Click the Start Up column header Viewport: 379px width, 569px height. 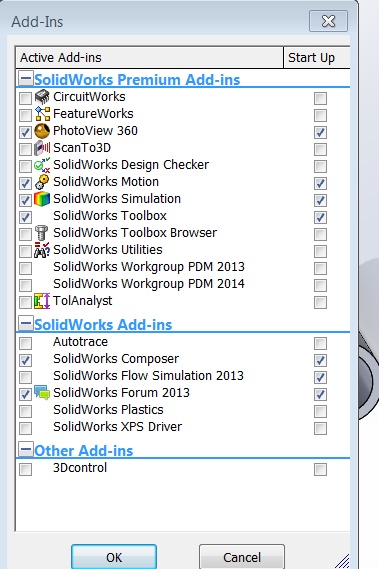(x=317, y=57)
